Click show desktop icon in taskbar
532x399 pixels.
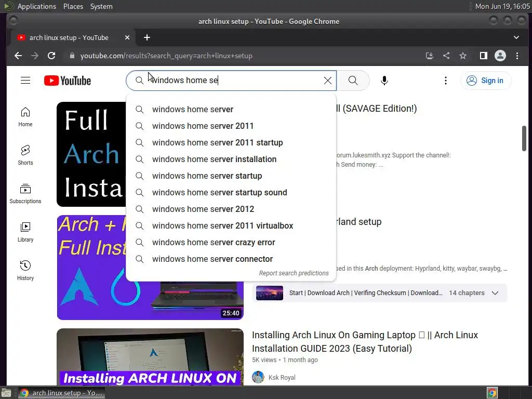(x=6, y=393)
